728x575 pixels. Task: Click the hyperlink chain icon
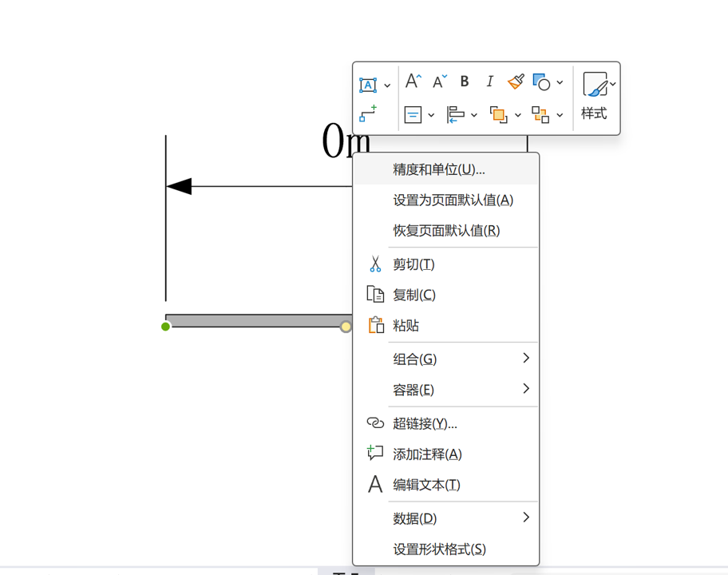point(375,422)
